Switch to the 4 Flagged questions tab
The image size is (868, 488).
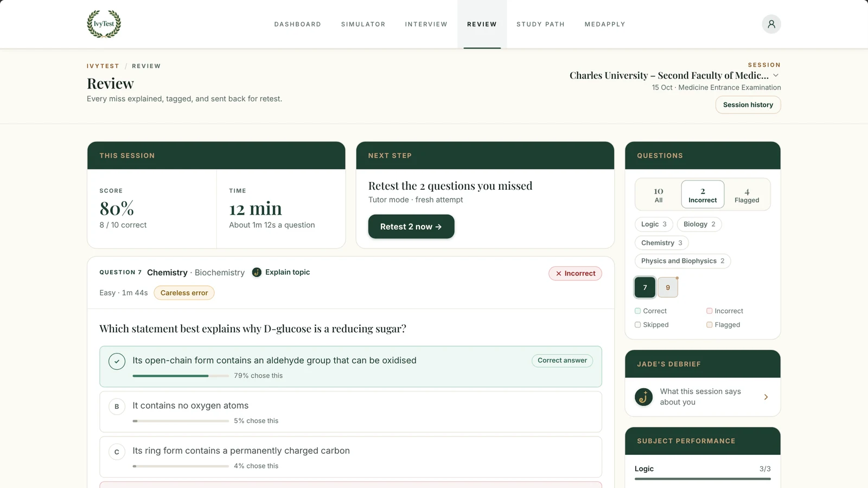click(747, 195)
